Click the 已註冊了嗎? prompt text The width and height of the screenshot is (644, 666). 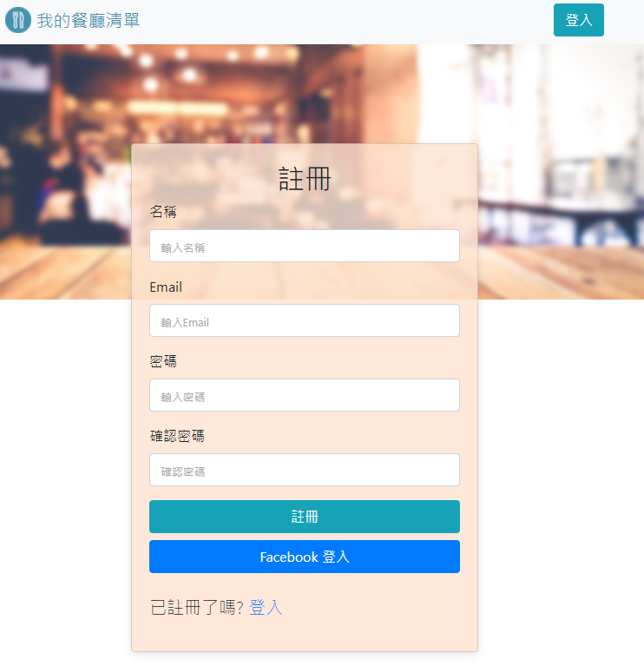[197, 607]
